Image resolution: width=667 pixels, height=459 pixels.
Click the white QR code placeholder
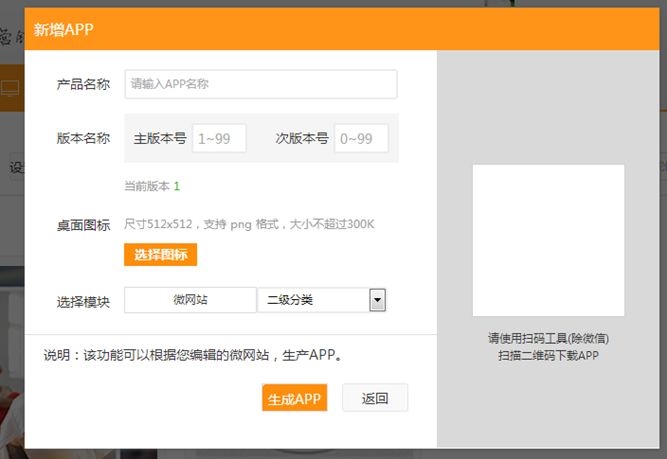coord(548,240)
